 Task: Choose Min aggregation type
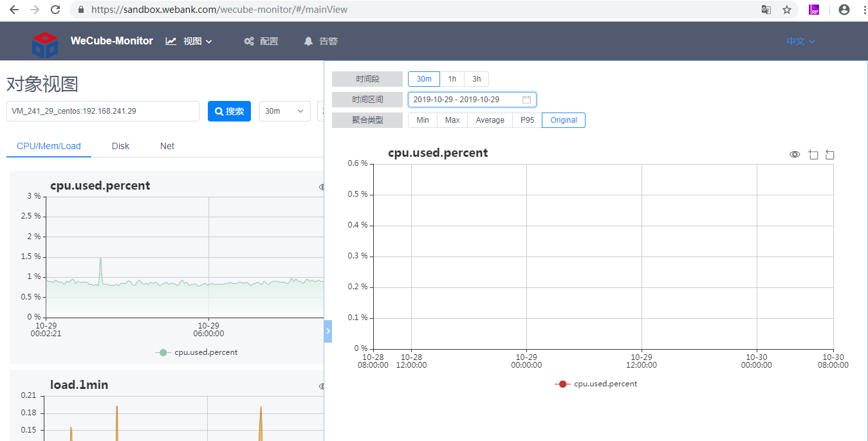(423, 120)
